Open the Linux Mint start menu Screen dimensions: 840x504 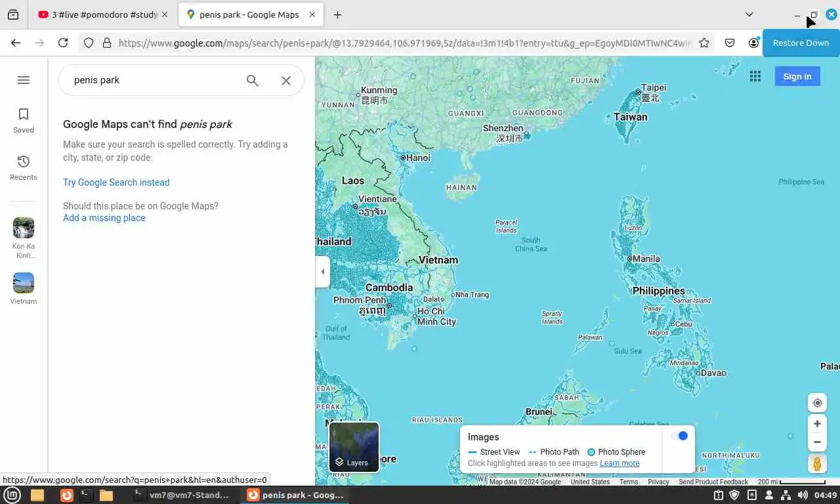click(x=12, y=495)
